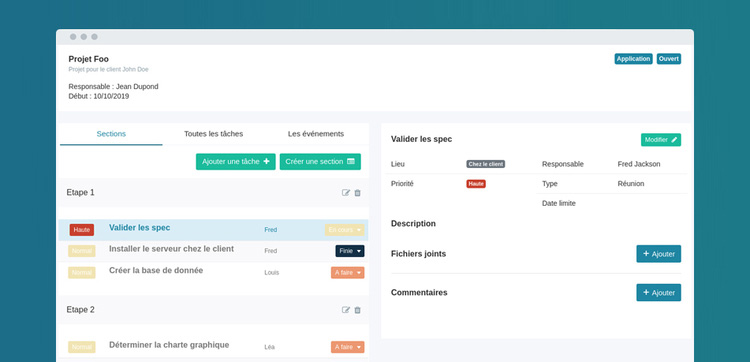
Task: Click Normal badge of Créer la base
Action: 82,273
